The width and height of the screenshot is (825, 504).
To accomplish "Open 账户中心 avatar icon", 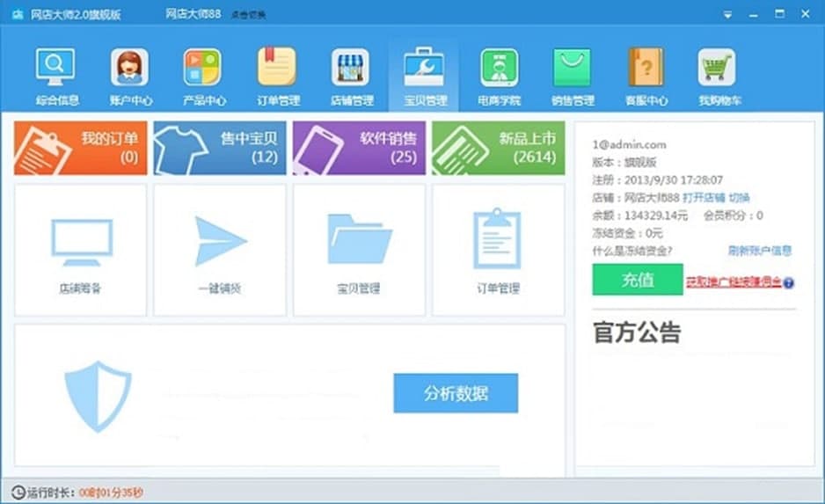I will tap(129, 67).
